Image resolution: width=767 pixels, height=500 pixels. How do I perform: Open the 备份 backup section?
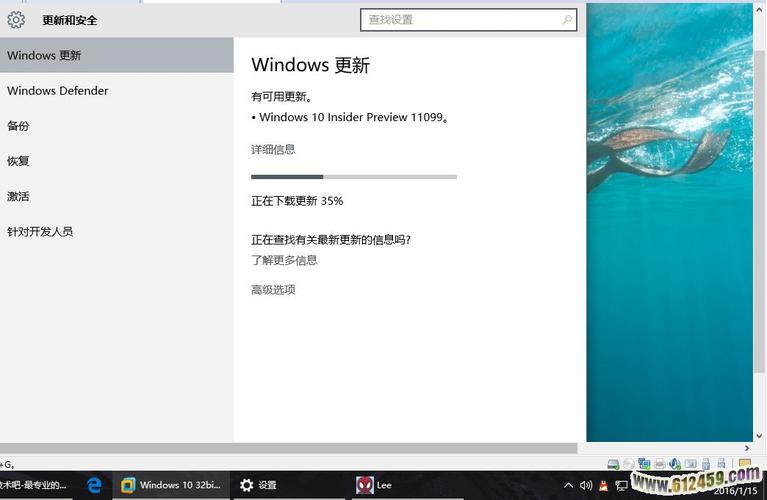[x=116, y=126]
